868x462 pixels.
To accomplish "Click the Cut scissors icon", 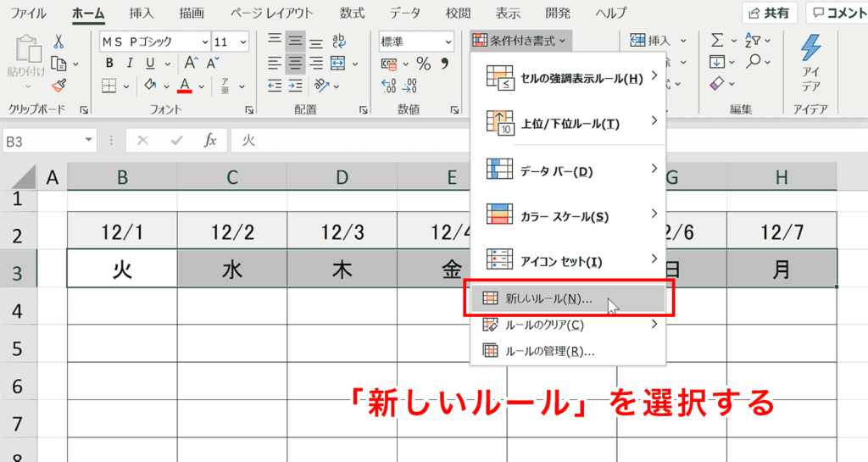I will pyautogui.click(x=58, y=42).
